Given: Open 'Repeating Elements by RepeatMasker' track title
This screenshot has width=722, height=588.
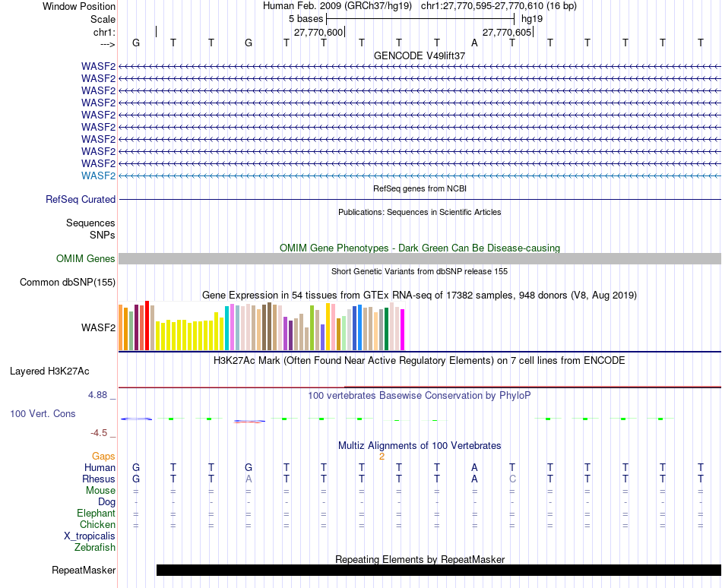Looking at the screenshot, I should click(420, 559).
